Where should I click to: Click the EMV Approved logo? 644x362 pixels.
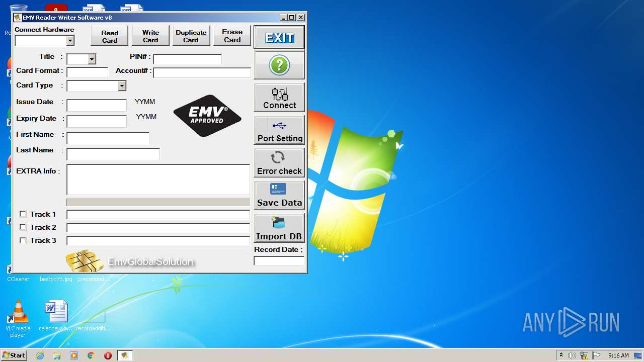pyautogui.click(x=207, y=116)
